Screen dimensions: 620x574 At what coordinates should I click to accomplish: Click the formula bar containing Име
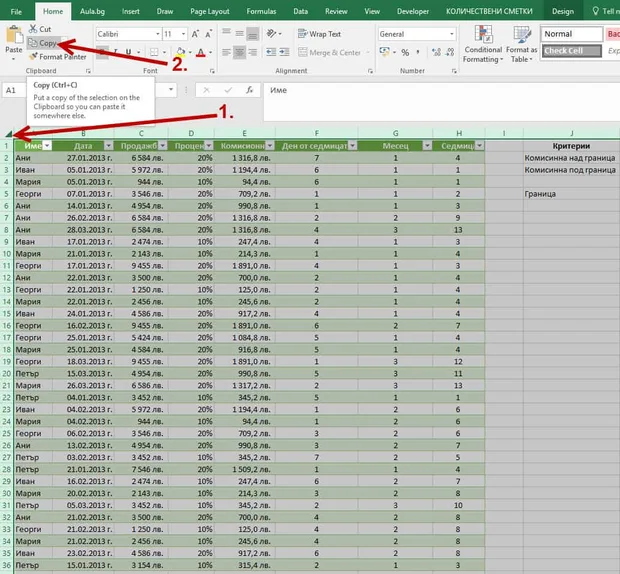click(441, 101)
